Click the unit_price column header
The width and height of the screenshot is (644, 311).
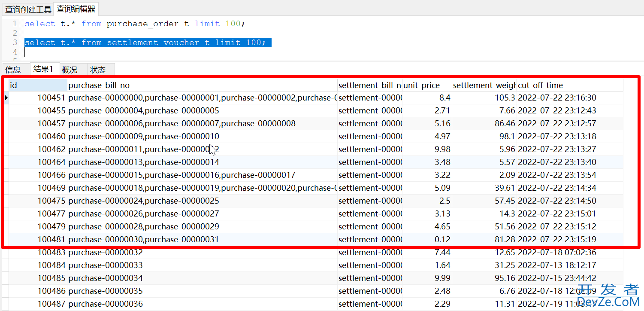click(x=427, y=85)
